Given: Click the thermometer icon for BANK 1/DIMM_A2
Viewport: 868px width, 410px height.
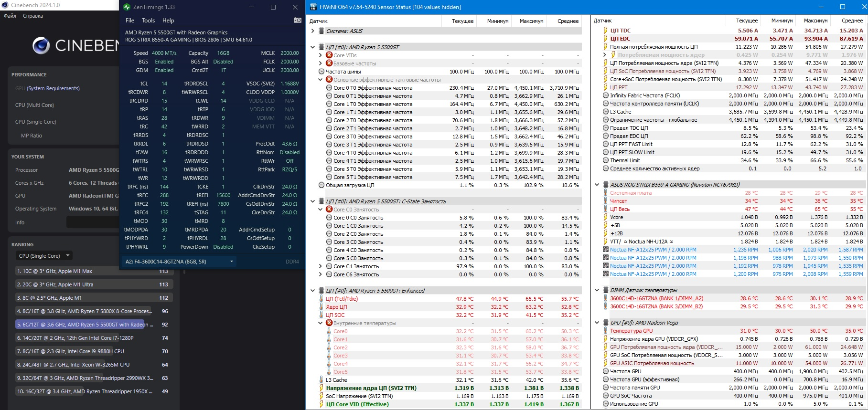Looking at the screenshot, I should click(606, 298).
